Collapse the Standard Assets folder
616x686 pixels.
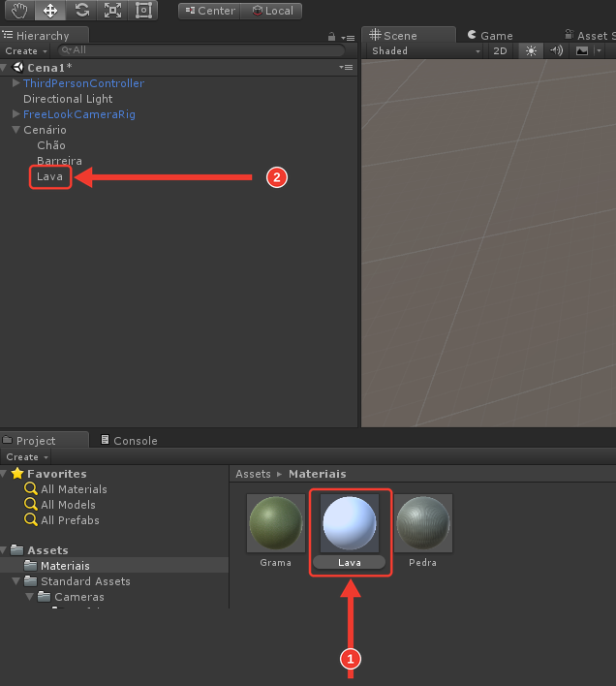click(x=16, y=581)
